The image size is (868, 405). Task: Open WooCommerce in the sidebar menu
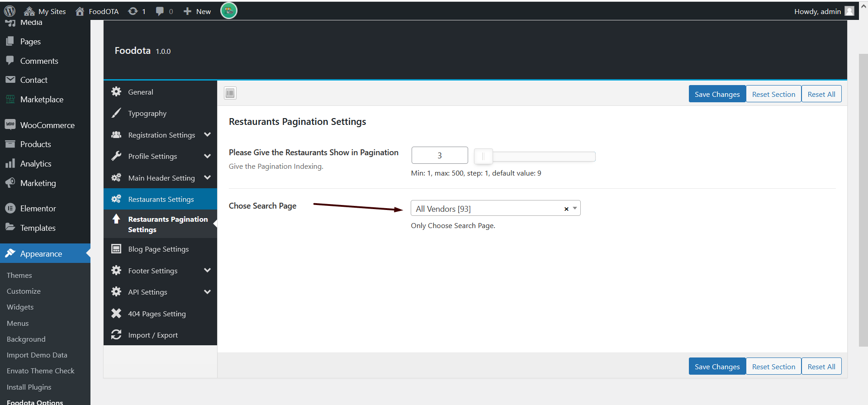point(47,125)
